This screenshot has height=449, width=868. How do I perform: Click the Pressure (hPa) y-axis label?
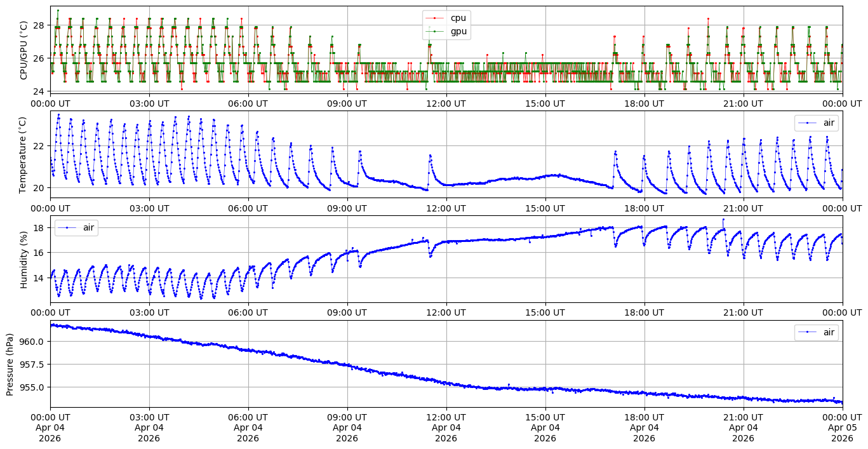[x=10, y=364]
